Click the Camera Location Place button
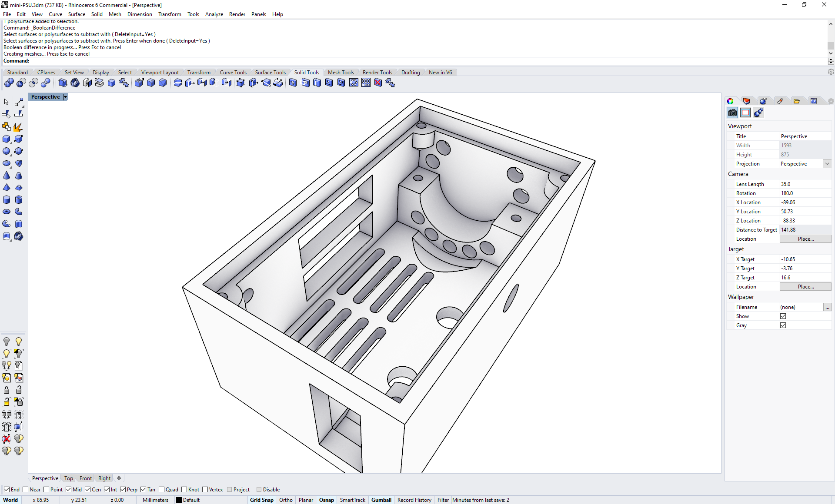Viewport: 835px width, 504px height. [x=805, y=239]
